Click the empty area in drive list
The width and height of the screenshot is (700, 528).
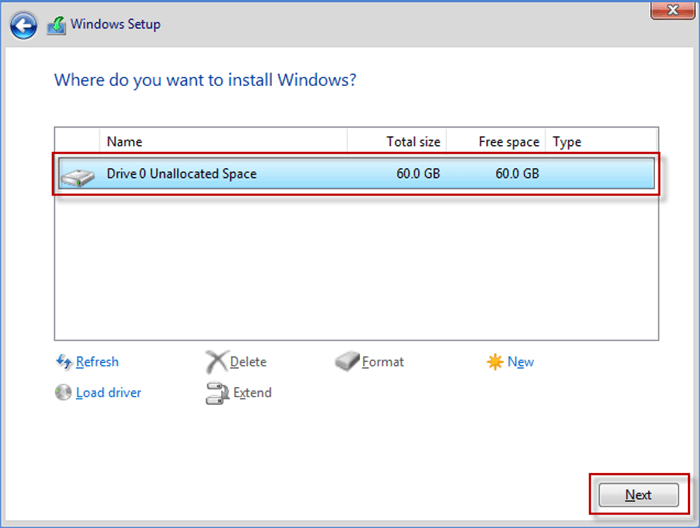355,265
